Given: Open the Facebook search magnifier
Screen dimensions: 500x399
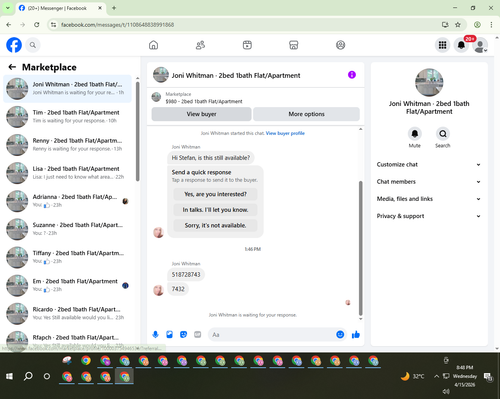Looking at the screenshot, I should tap(33, 45).
